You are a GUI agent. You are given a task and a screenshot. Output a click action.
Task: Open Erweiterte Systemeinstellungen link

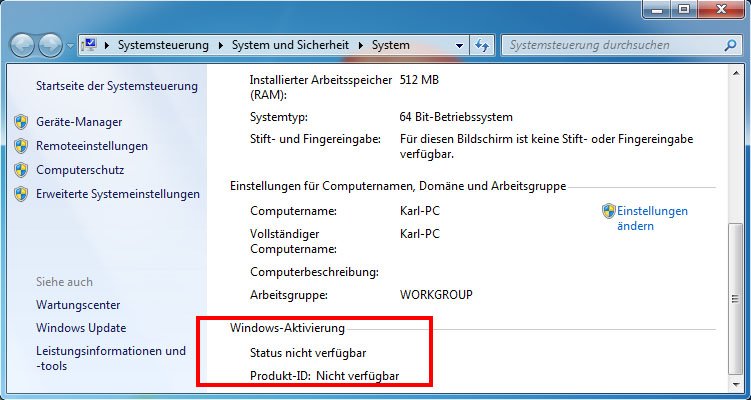(118, 194)
